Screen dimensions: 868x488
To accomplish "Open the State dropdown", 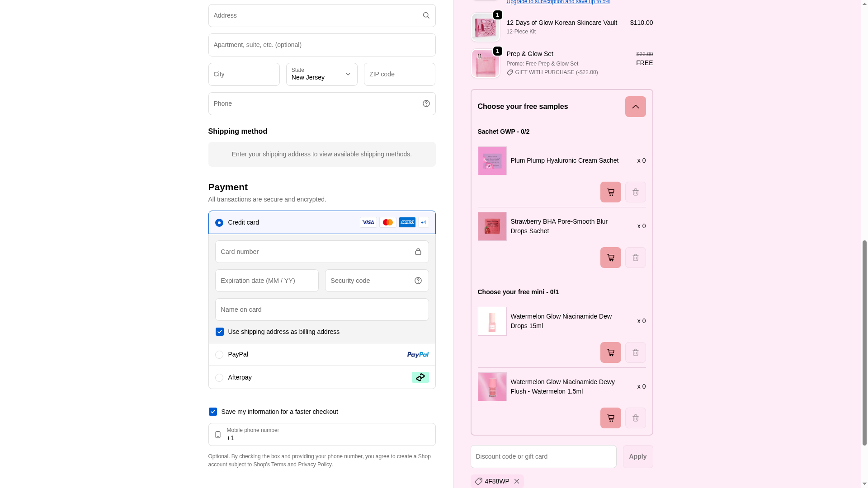I will 321,75.
